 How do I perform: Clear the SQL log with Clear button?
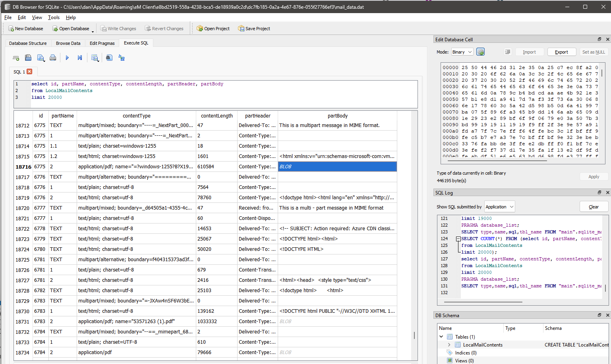(594, 207)
